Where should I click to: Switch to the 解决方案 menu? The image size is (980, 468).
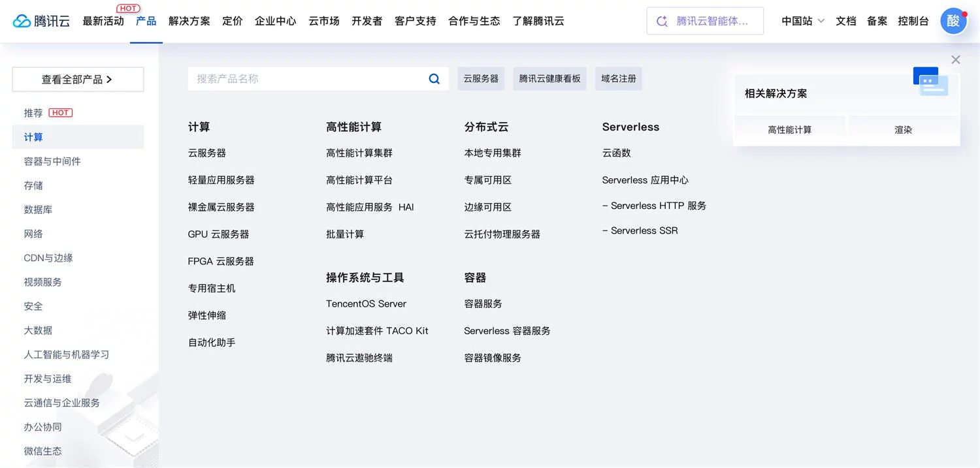tap(189, 20)
